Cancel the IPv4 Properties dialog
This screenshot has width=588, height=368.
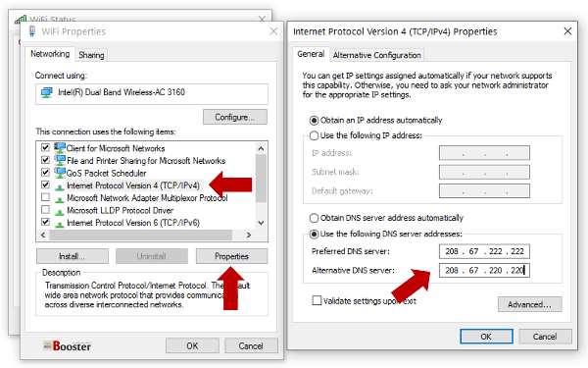(545, 337)
